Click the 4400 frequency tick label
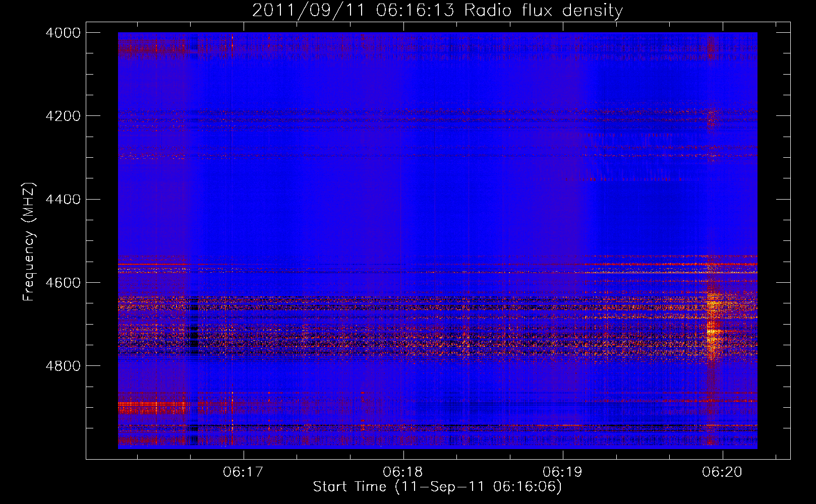Viewport: 816px width, 504px height. coord(63,200)
